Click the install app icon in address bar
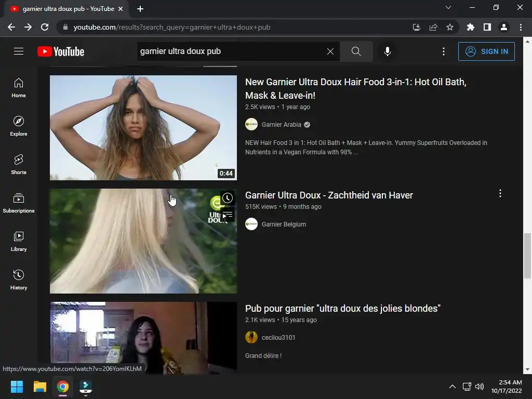Viewport: 532px width, 399px height. pos(416,27)
